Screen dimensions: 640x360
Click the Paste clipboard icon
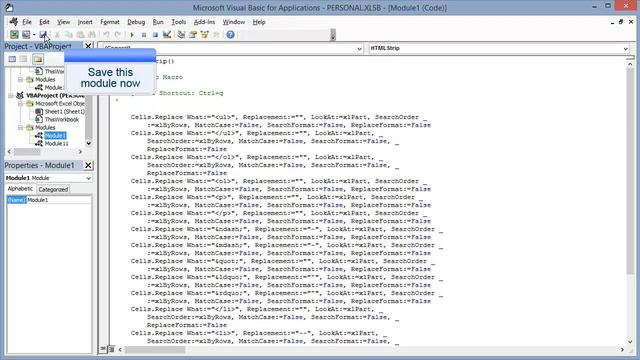point(80,35)
